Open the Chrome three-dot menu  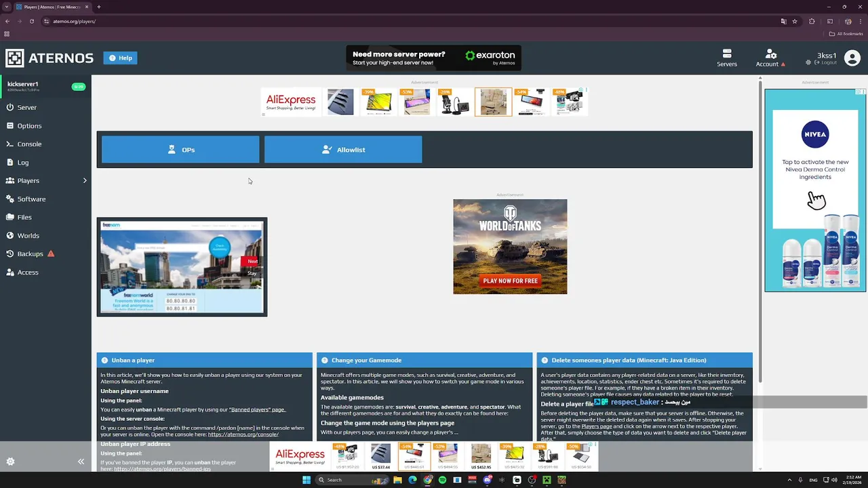pos(861,21)
